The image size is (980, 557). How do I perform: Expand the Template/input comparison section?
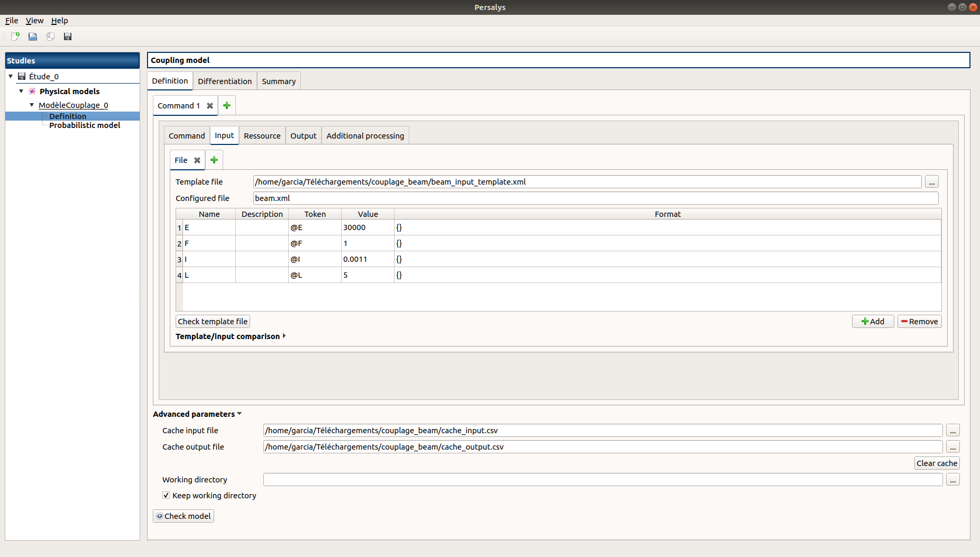click(284, 336)
